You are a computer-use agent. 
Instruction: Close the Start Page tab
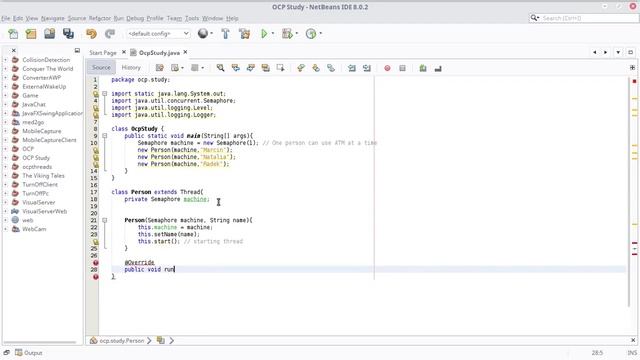(x=124, y=52)
